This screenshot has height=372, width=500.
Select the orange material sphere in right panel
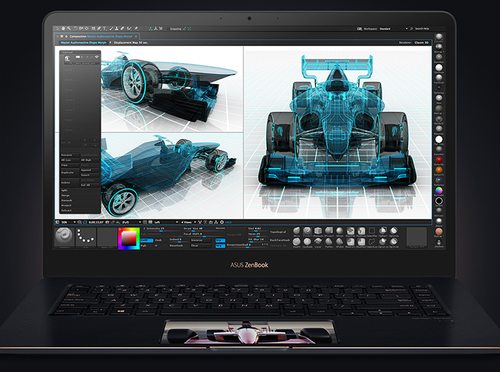(439, 170)
